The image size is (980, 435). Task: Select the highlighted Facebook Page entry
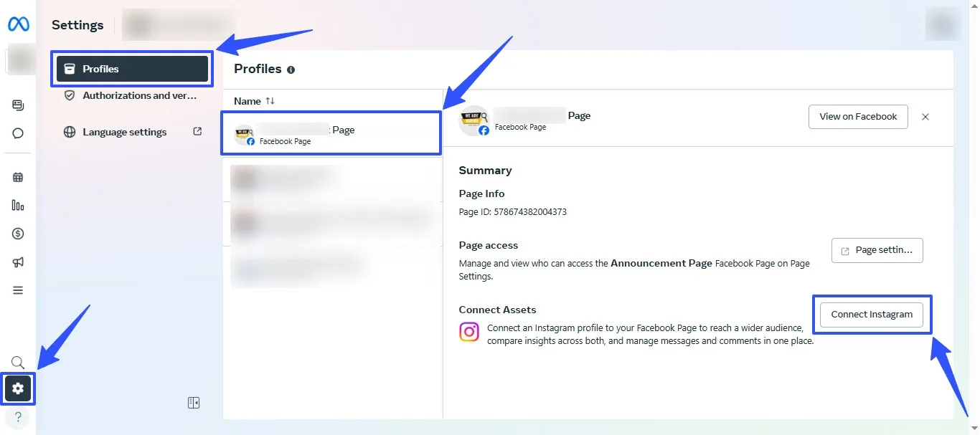330,133
